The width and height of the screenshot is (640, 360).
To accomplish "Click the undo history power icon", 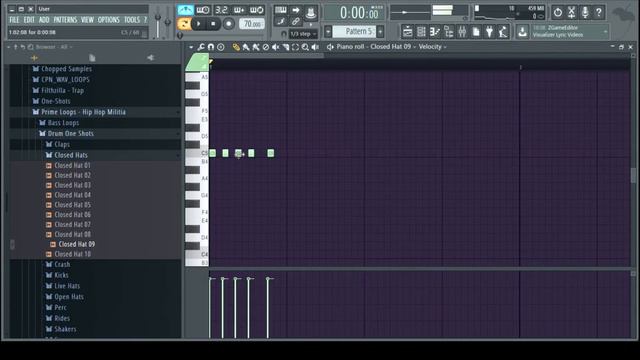I will click(558, 13).
